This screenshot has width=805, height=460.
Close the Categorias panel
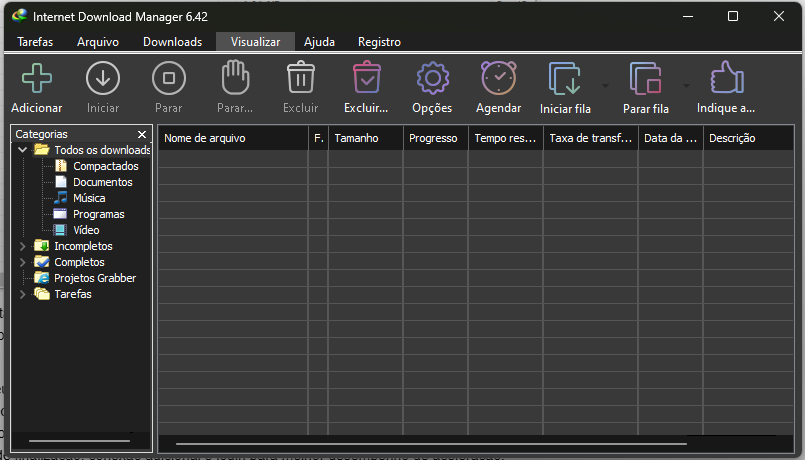[x=142, y=134]
